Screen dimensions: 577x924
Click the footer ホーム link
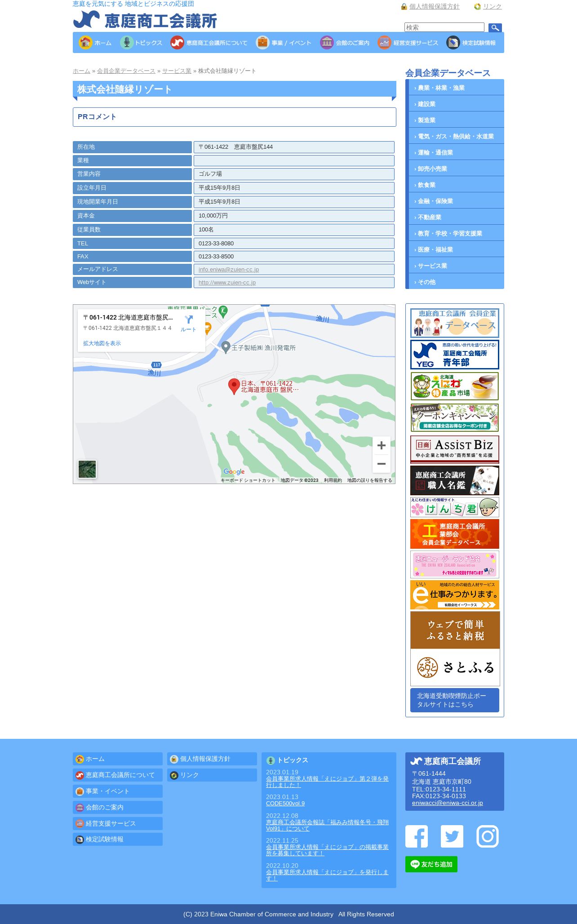118,759
